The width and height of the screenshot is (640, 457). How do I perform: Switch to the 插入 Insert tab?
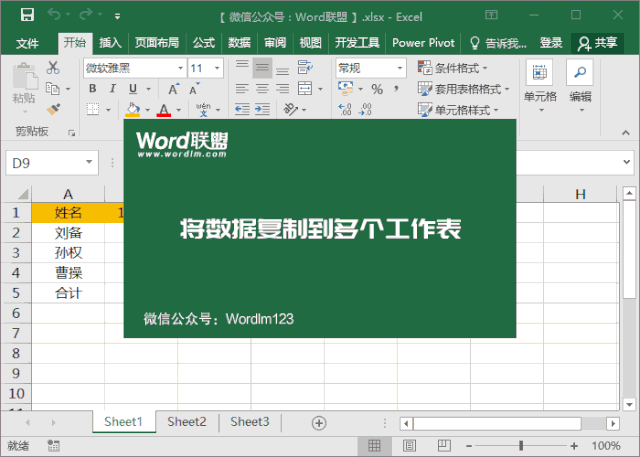110,42
